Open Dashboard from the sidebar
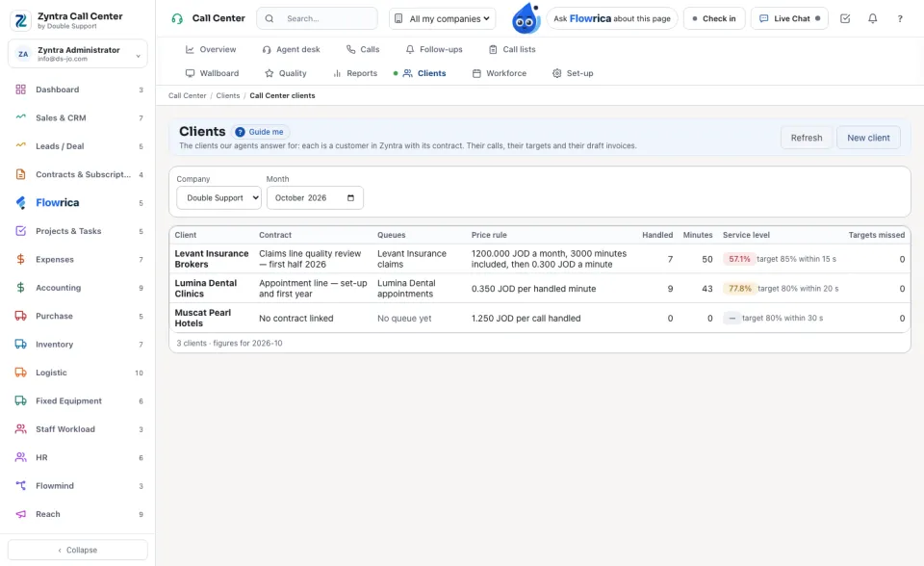This screenshot has height=566, width=924. [x=78, y=90]
